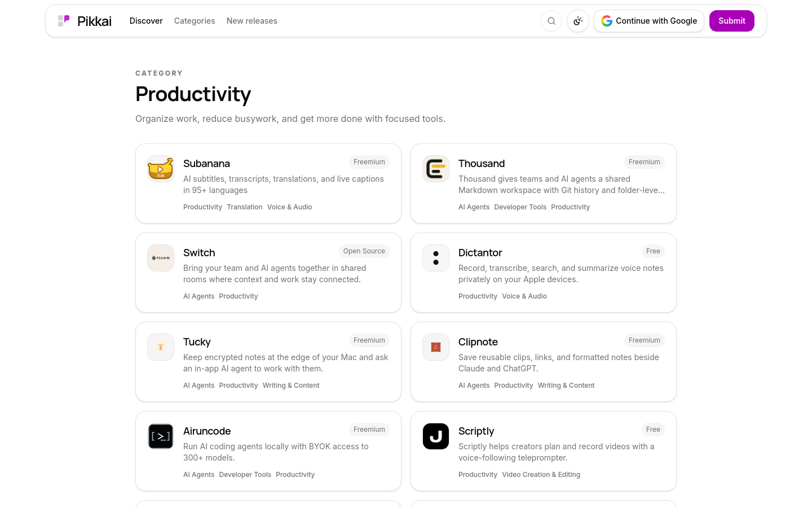Open the Subanana app icon
812x508 pixels.
[x=161, y=169]
